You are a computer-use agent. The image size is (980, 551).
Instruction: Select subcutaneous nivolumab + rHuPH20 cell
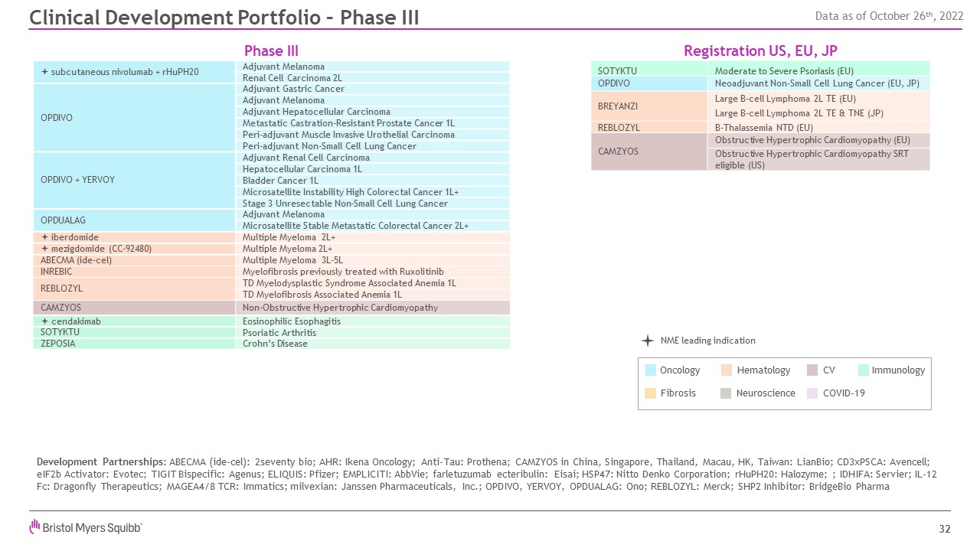tap(134, 72)
